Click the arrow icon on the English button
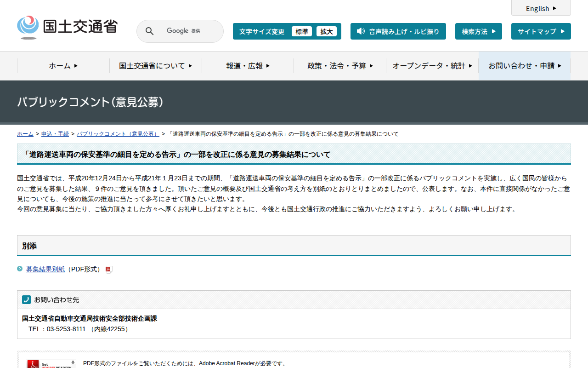This screenshot has width=588, height=368. (554, 8)
